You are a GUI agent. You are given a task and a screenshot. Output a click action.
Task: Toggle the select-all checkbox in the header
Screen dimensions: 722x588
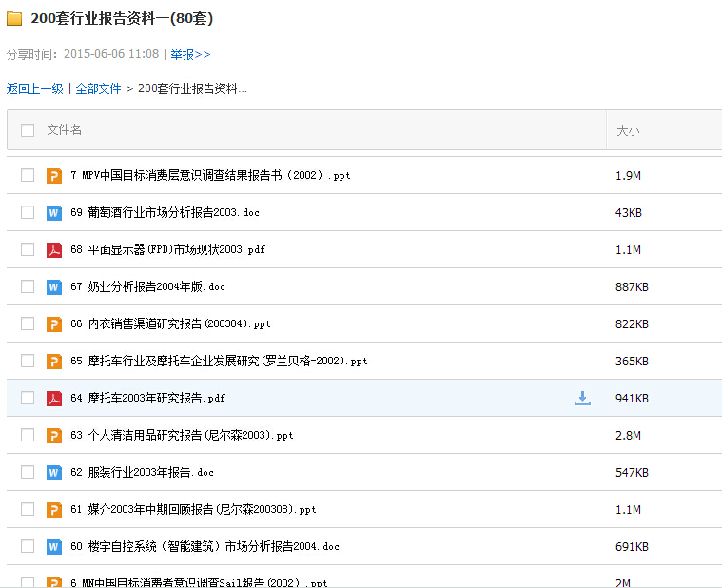28,130
